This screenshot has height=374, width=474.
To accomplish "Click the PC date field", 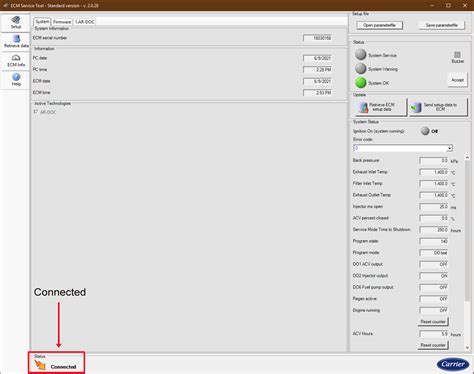I will coord(317,58).
